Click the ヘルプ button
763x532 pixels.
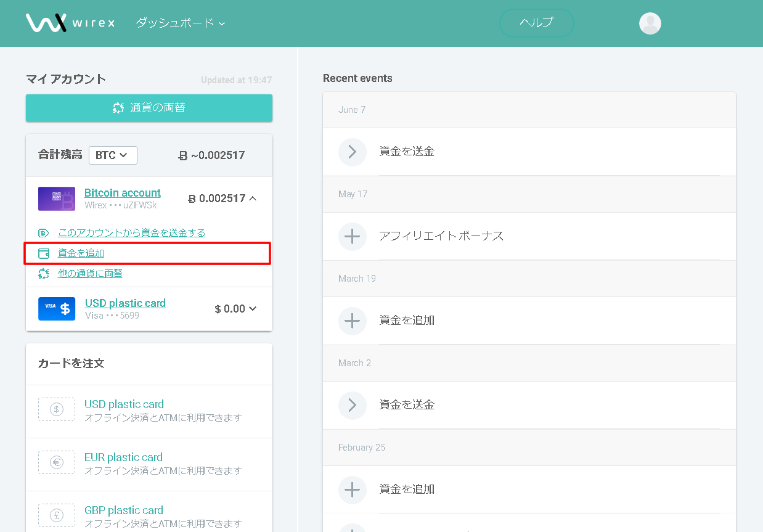tap(536, 23)
